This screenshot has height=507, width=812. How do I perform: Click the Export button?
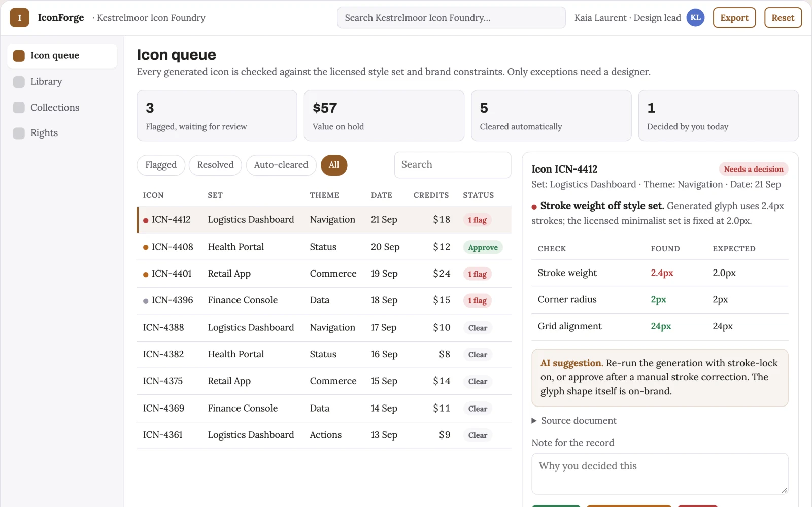734,18
